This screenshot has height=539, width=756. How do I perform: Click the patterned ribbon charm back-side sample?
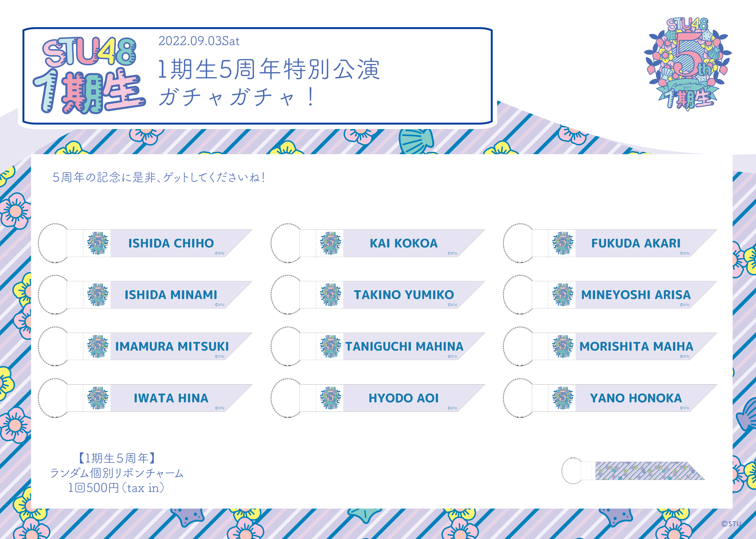tap(633, 471)
